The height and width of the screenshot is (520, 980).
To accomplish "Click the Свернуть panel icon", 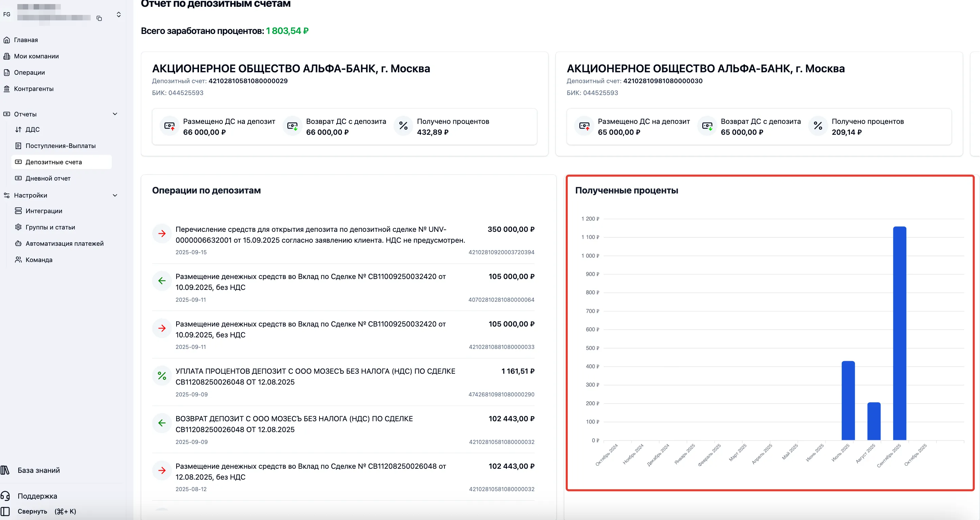I will tap(5, 511).
